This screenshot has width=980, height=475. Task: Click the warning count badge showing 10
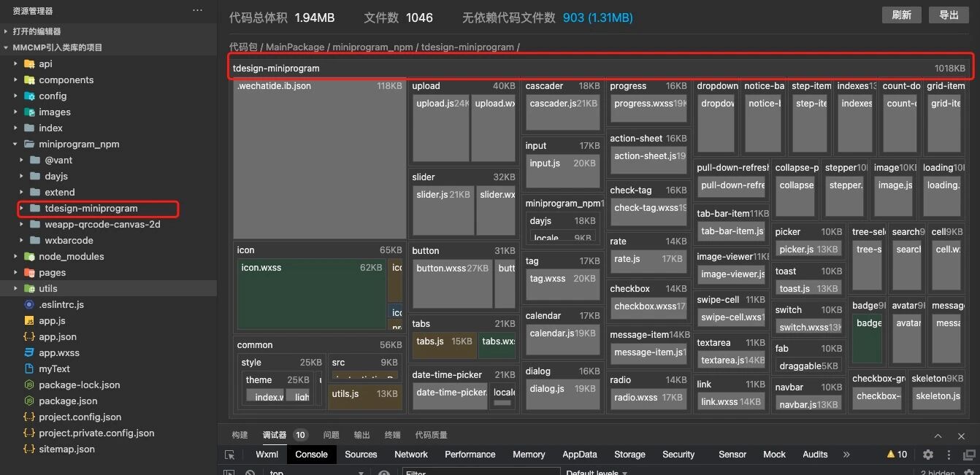coord(897,454)
